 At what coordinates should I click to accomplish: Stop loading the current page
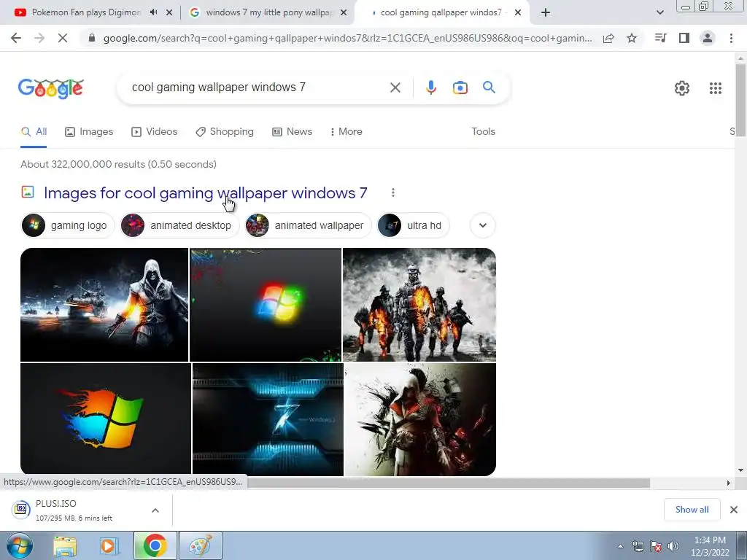pyautogui.click(x=63, y=38)
